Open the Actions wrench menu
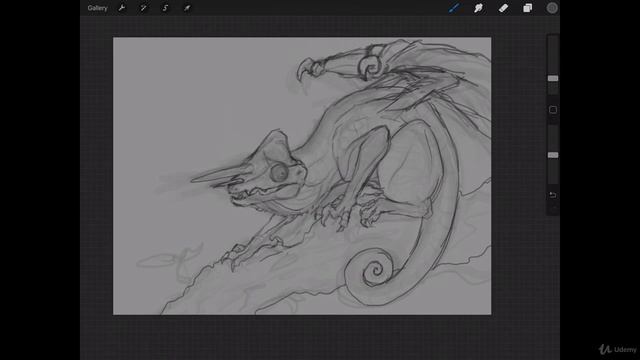Screen dimensions: 640x360 tap(122, 8)
